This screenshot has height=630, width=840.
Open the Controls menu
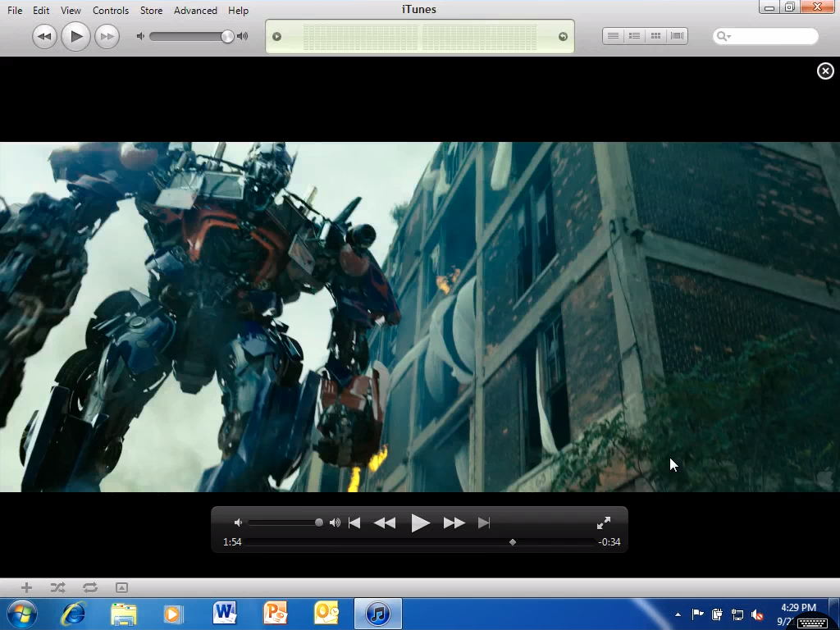click(111, 11)
